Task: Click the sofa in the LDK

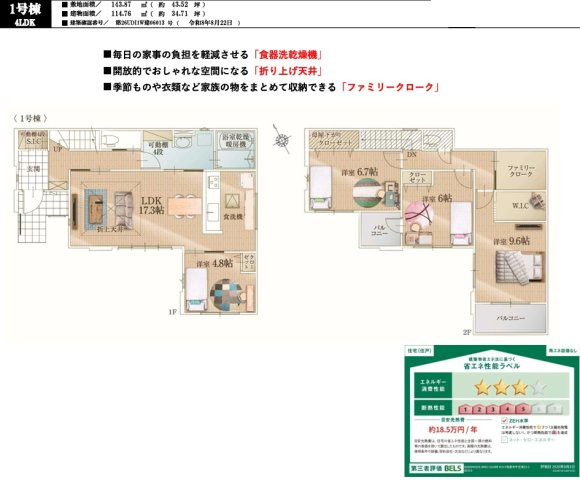Action: tap(124, 211)
